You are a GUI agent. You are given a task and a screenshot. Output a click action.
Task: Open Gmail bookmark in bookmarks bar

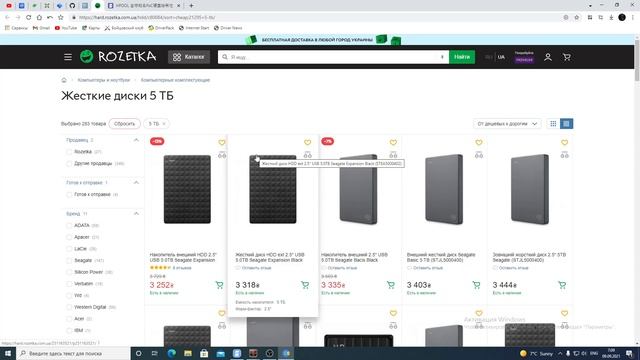[41, 28]
